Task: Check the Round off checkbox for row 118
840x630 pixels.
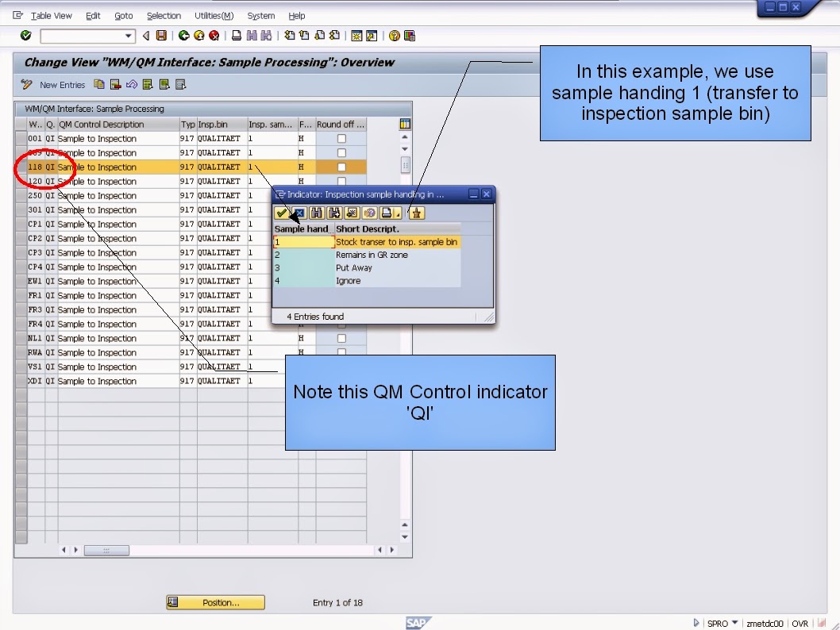Action: [342, 167]
